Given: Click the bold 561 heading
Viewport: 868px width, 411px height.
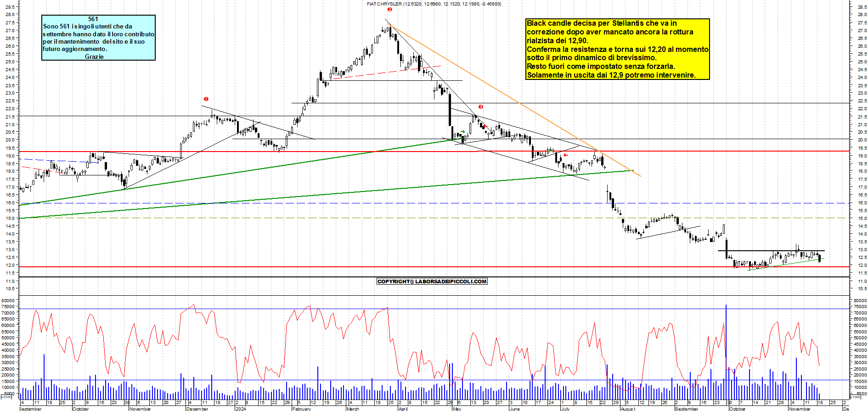Looking at the screenshot, I should tap(93, 19).
